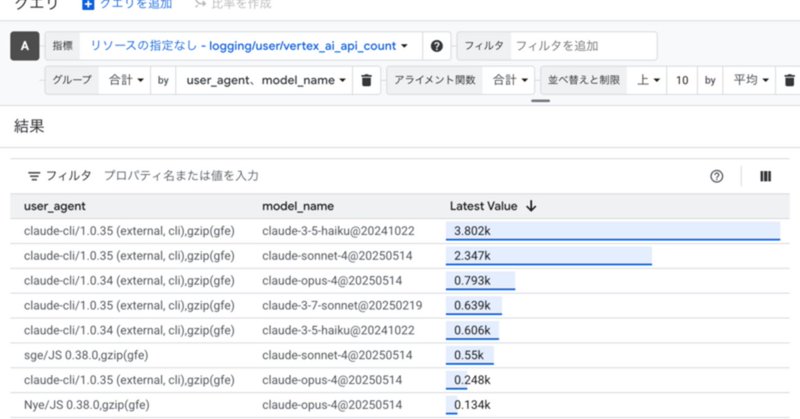Select the claude-3-7-sonnet@20250219 model cell

pyautogui.click(x=342, y=305)
